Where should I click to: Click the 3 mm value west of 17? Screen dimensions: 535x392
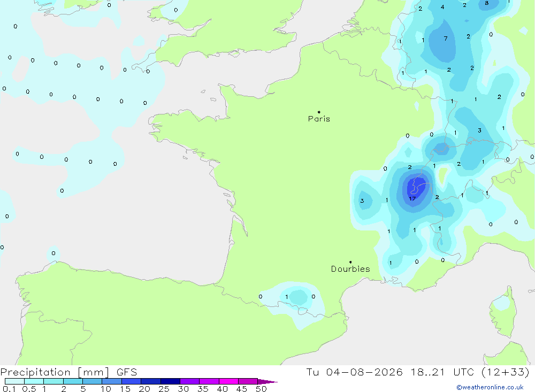(x=362, y=201)
